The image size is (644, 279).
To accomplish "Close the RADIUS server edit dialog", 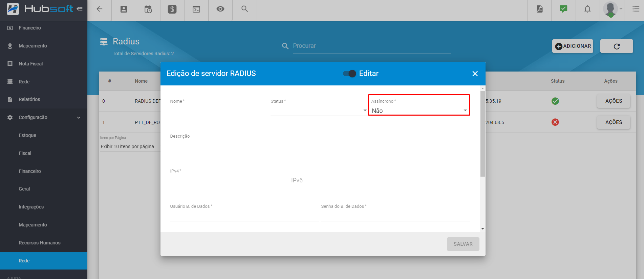I will tap(475, 74).
